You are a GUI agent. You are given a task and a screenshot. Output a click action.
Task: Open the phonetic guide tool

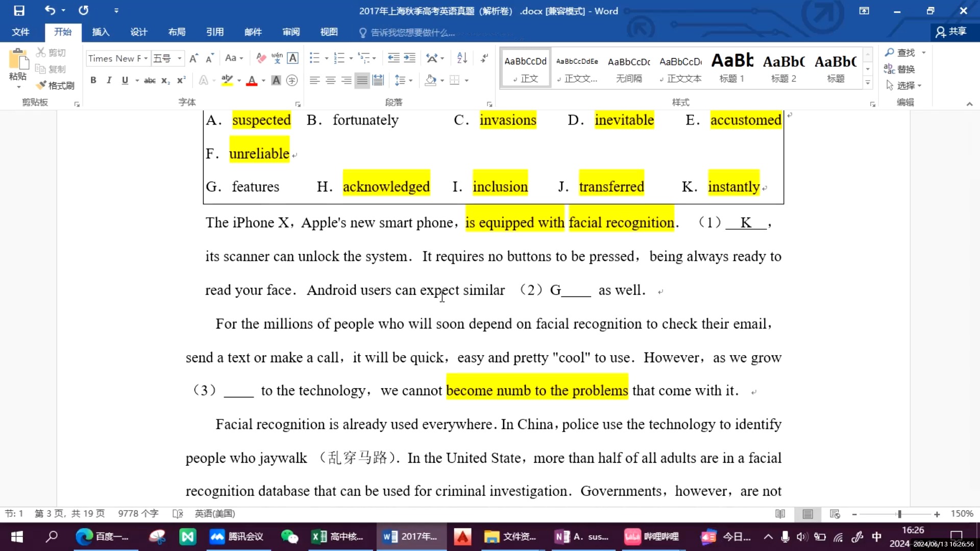coord(277,58)
